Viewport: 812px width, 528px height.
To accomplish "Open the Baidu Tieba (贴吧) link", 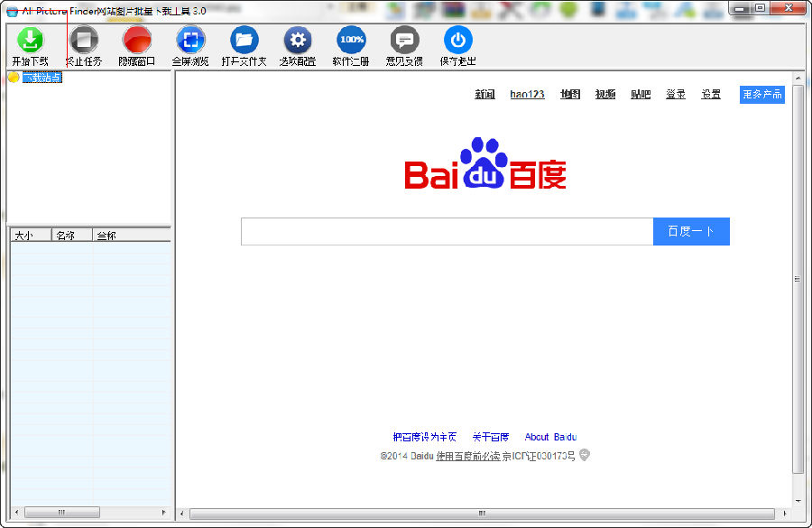I will tap(641, 94).
